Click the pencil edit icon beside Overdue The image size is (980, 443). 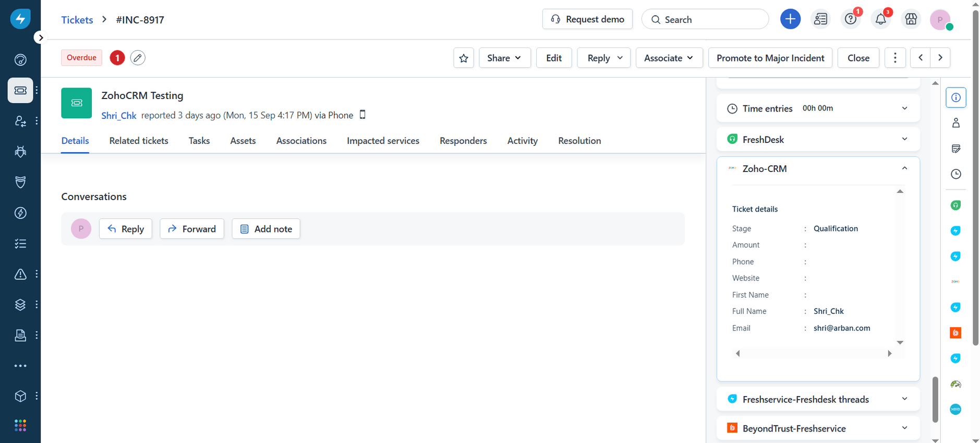138,58
